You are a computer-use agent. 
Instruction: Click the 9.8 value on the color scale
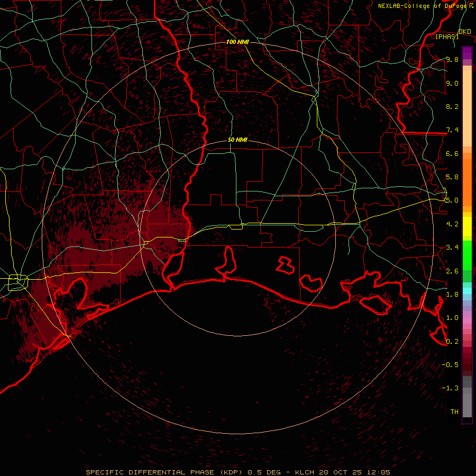point(452,59)
